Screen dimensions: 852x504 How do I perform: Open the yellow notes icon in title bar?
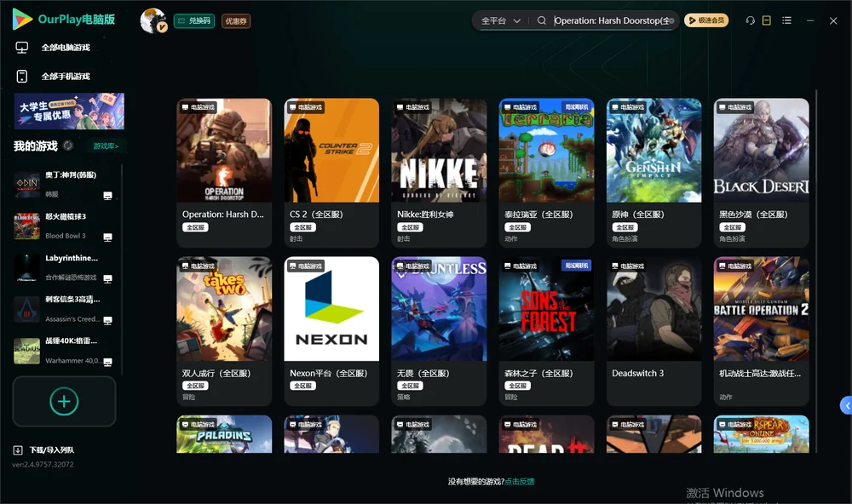coord(767,20)
